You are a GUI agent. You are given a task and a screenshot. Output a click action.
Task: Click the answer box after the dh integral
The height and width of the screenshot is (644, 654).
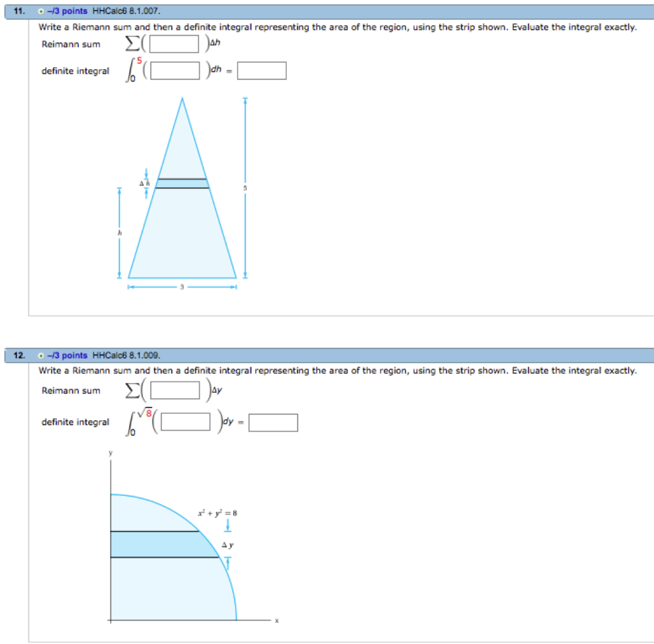tap(262, 71)
